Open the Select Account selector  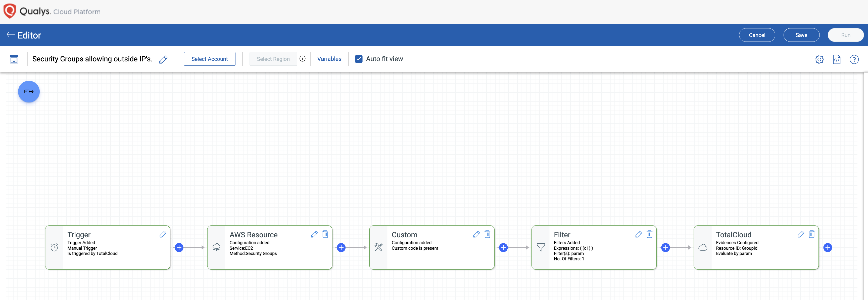[x=209, y=59]
